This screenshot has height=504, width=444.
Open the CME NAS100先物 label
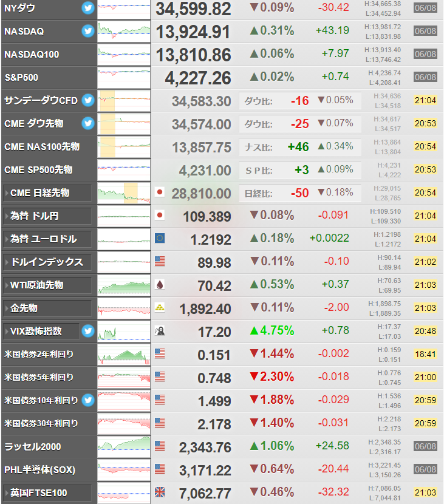point(42,146)
